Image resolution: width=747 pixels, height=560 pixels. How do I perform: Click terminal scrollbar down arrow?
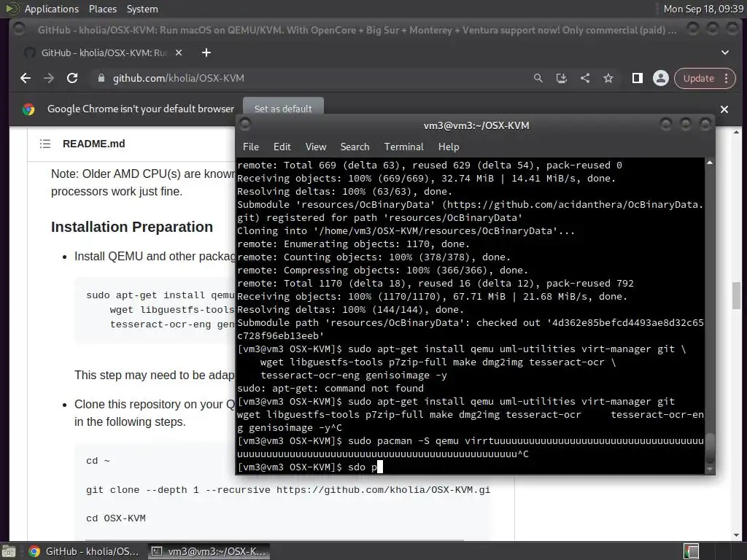pos(710,469)
